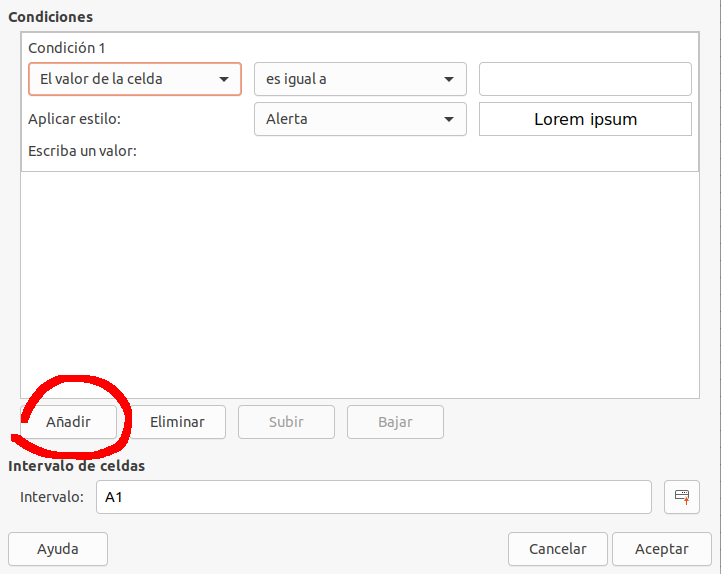Expand the 'es igual a' operator dropdown
The height and width of the screenshot is (574, 721).
(360, 79)
